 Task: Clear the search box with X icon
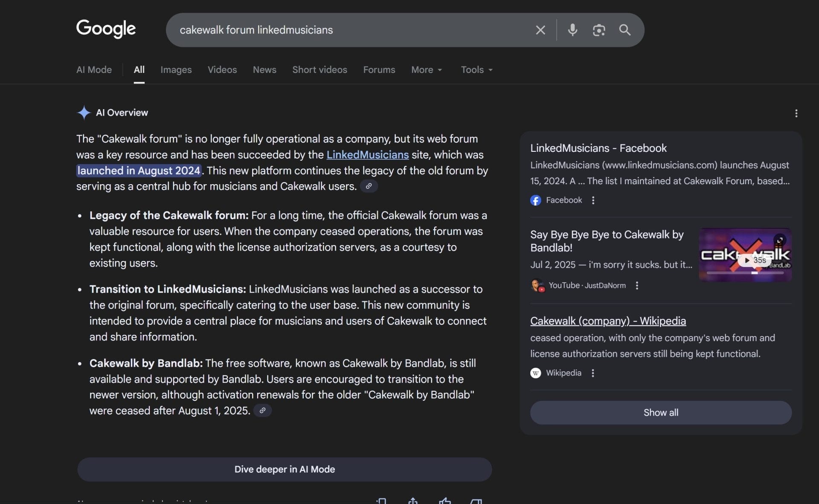[x=540, y=30]
